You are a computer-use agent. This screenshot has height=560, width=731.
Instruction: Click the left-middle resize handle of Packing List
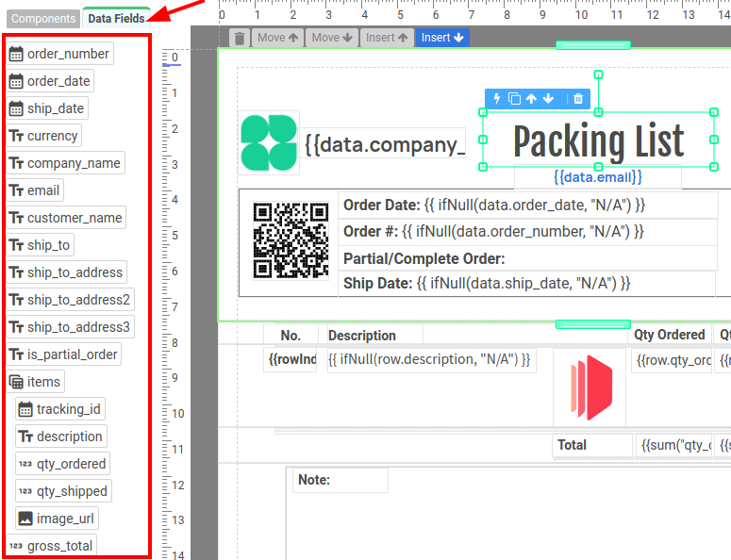click(x=484, y=140)
